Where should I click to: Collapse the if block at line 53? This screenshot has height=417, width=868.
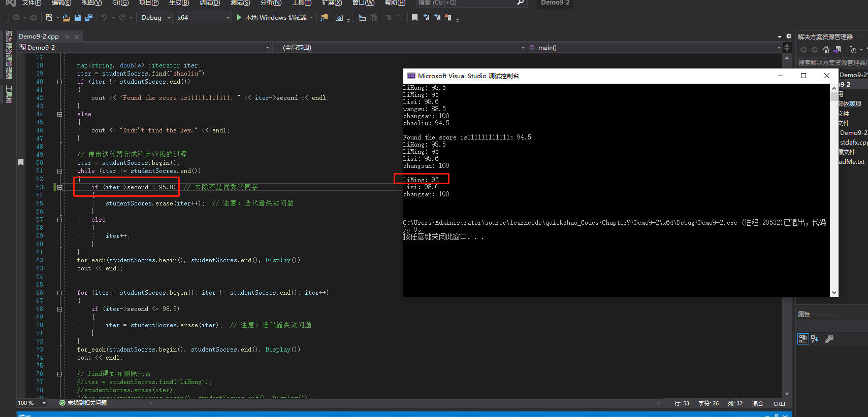(x=59, y=187)
